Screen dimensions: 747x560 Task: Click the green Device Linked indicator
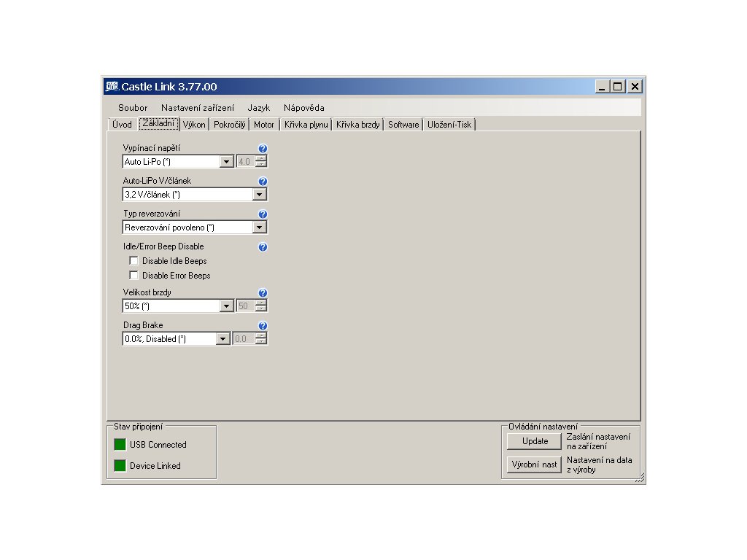coord(120,465)
